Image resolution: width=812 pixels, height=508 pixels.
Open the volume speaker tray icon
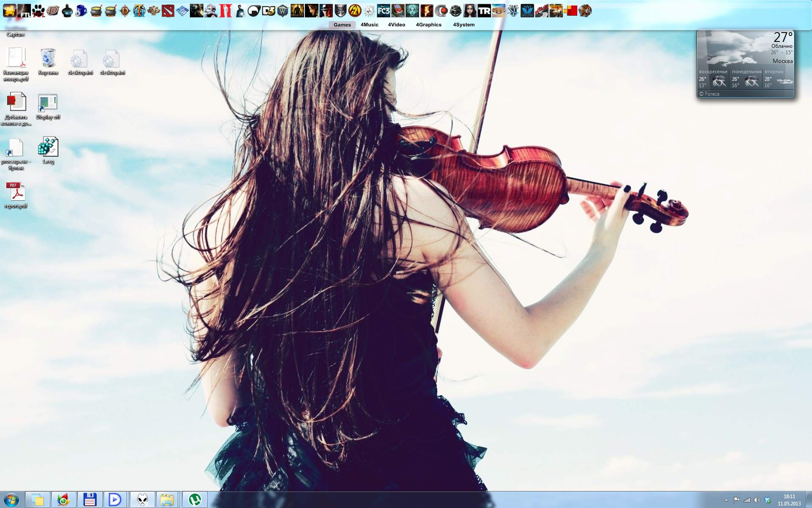757,500
